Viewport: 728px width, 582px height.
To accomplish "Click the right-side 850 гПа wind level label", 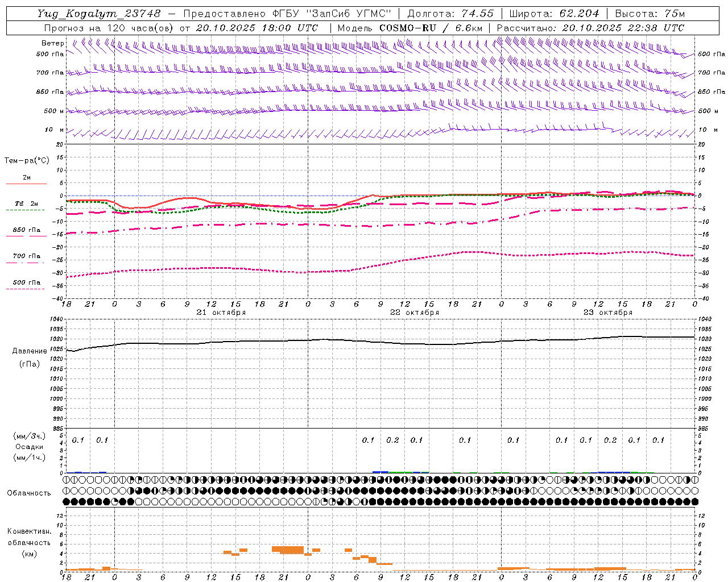I will tap(712, 92).
